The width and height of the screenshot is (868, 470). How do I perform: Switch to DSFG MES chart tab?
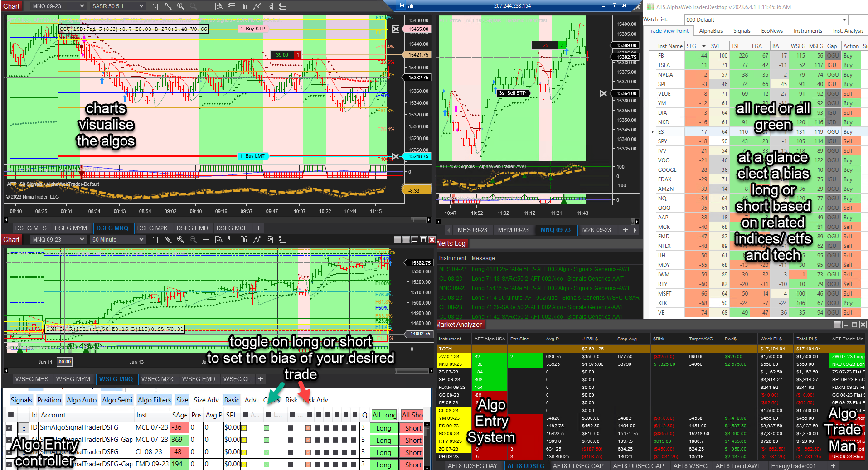pyautogui.click(x=31, y=228)
